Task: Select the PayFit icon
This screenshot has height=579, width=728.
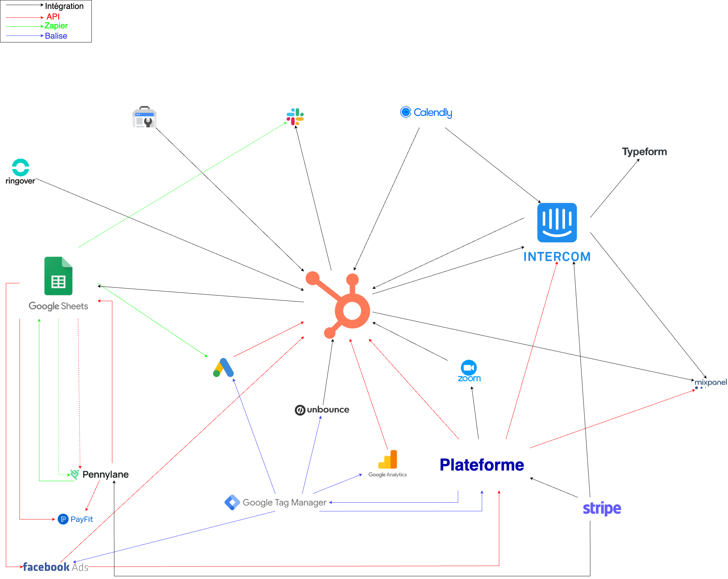Action: click(64, 519)
